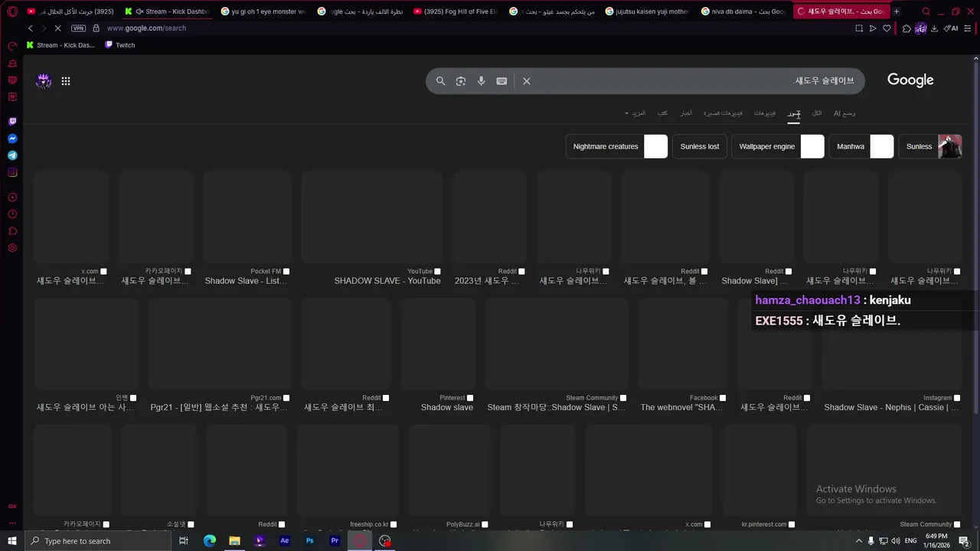Stop loading the page with X button
The image size is (980, 551).
pyautogui.click(x=59, y=28)
